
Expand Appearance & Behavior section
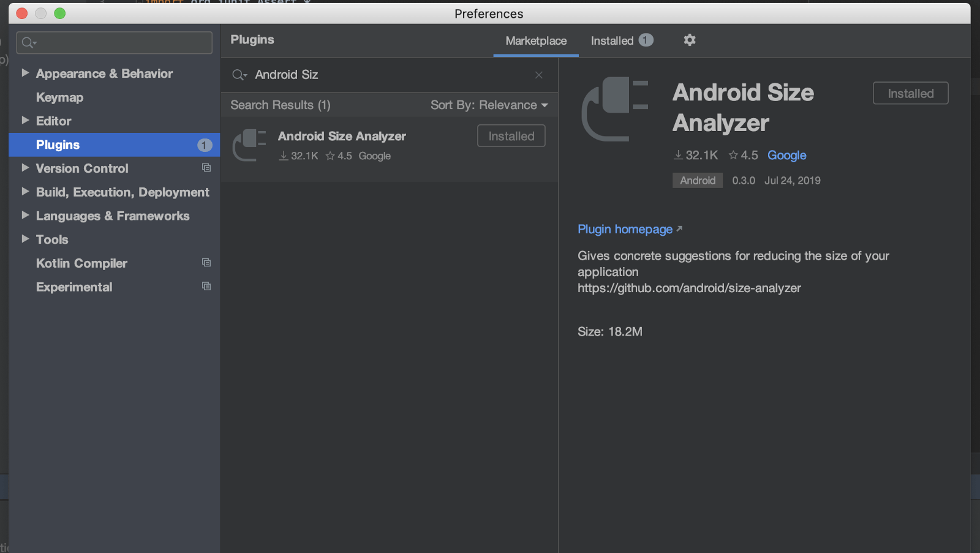25,73
